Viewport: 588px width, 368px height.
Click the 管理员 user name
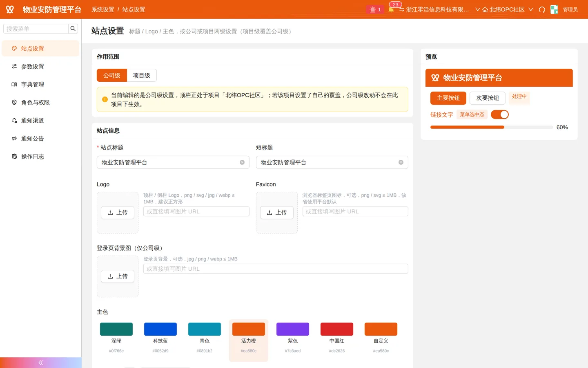coord(570,9)
